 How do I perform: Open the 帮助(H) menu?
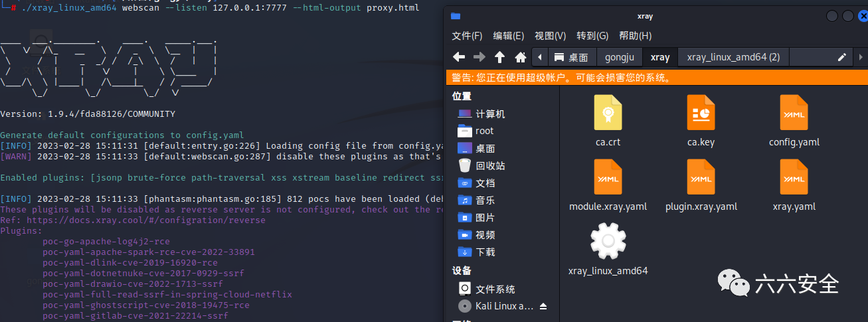click(635, 36)
